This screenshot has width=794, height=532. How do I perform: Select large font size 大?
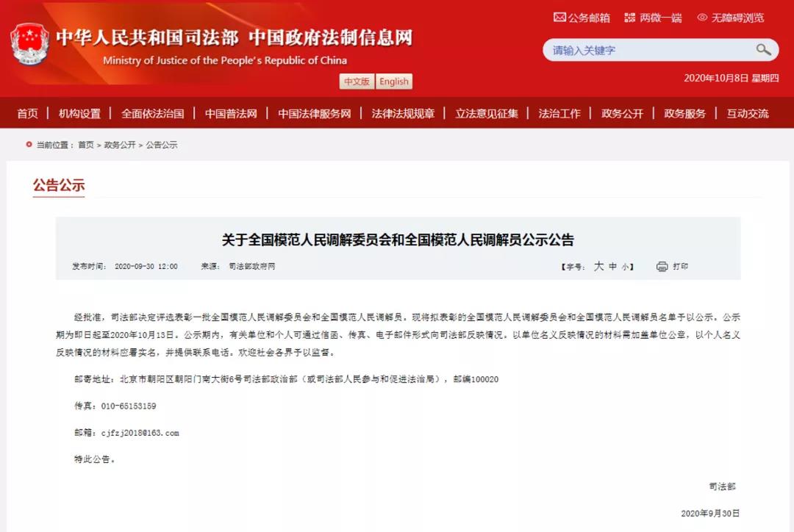pyautogui.click(x=598, y=266)
